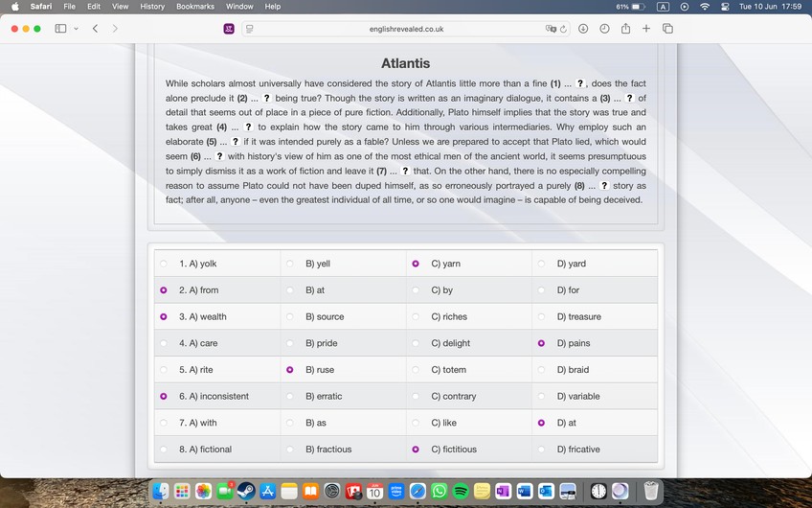The height and width of the screenshot is (508, 812).
Task: Select option B) yell for question 1
Action: 290,264
